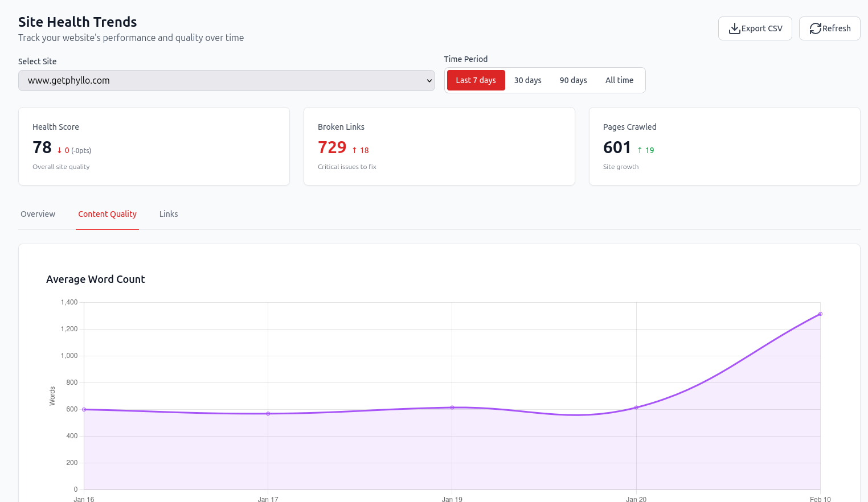Select the Last 7 days period button
Image resolution: width=868 pixels, height=502 pixels.
point(476,80)
